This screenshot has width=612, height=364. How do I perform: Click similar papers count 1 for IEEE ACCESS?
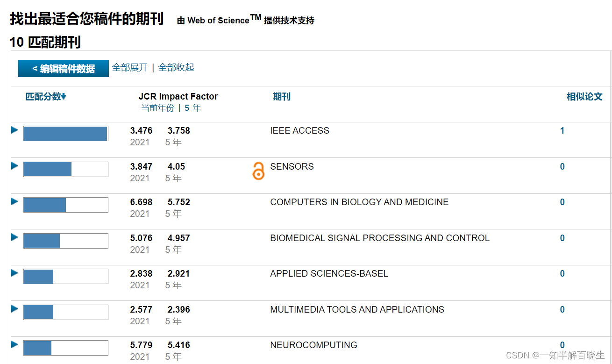(562, 131)
